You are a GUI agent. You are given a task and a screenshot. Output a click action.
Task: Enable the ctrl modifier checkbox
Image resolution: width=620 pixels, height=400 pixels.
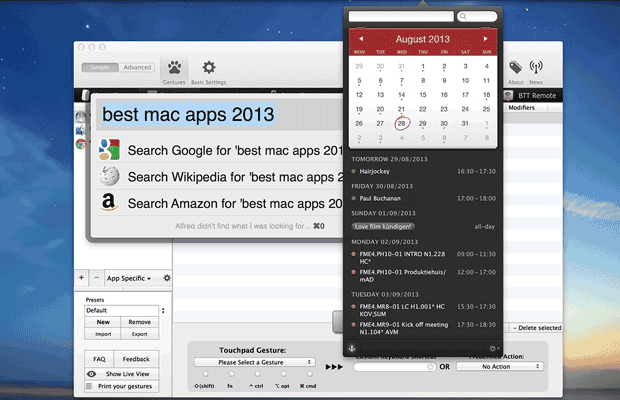point(257,374)
